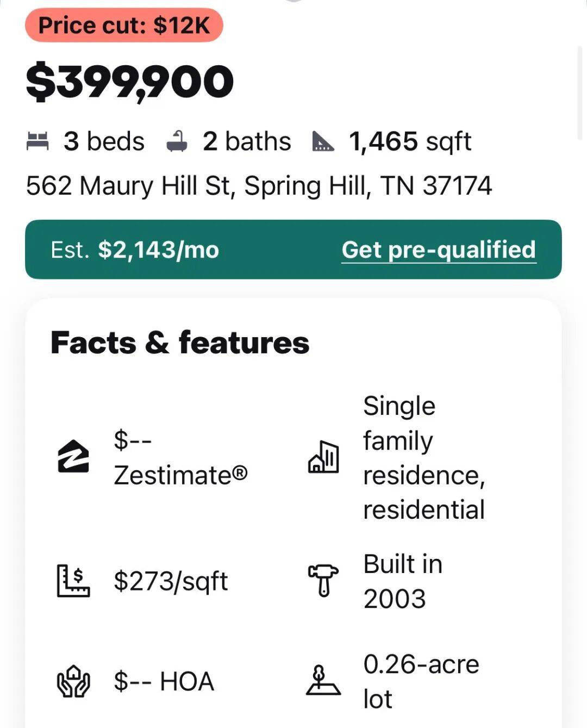Tap the $399,900 listing price
The width and height of the screenshot is (587, 728).
(x=130, y=83)
